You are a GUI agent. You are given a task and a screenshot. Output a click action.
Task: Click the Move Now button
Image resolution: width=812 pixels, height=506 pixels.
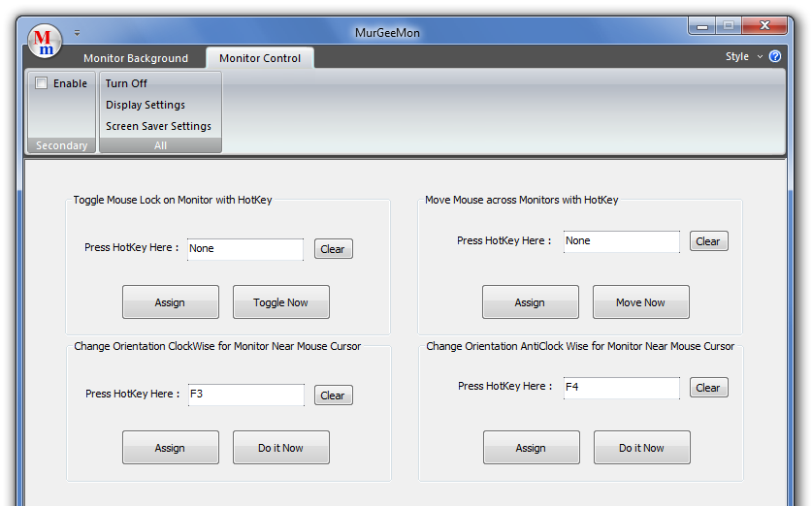click(x=640, y=302)
